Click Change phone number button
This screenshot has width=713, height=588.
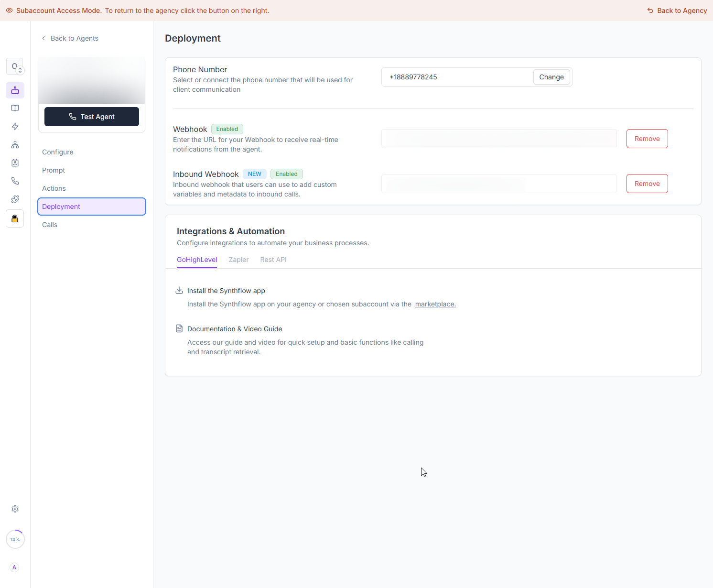coord(551,77)
